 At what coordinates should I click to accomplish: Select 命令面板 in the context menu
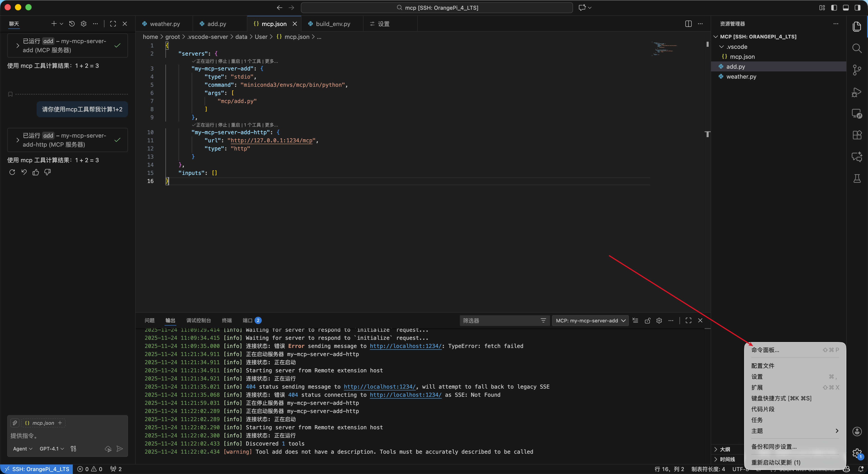765,350
